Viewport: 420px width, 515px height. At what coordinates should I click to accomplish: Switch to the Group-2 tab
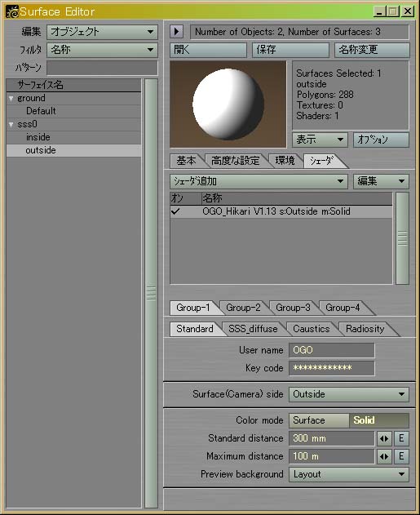(x=243, y=308)
